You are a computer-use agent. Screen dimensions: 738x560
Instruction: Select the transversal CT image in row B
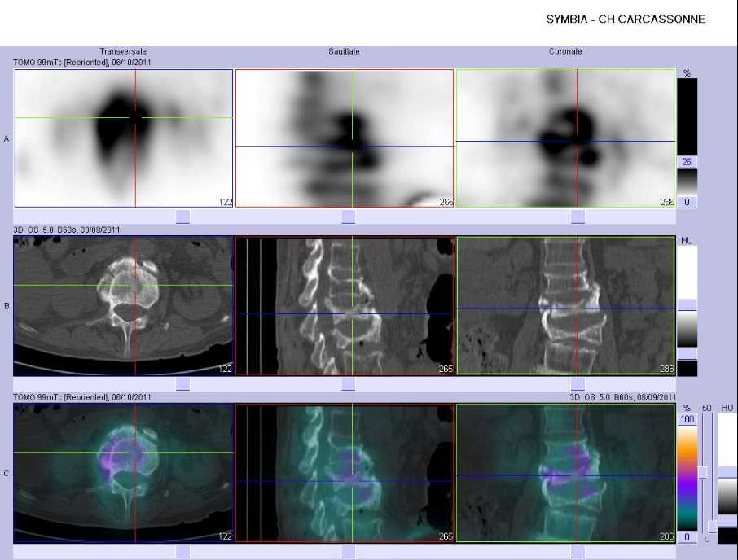point(123,305)
